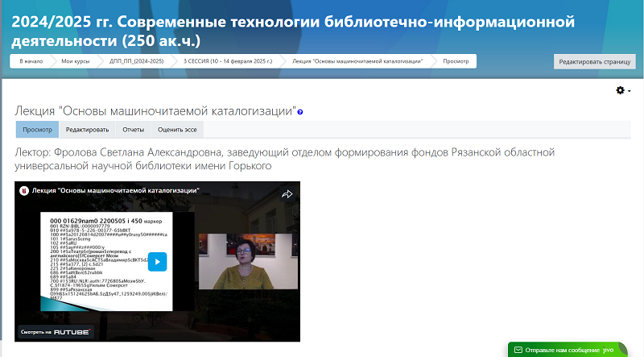
Task: Navigate to 'ДПП_ПП_(2024-2025)' breadcrumb
Action: pyautogui.click(x=138, y=61)
